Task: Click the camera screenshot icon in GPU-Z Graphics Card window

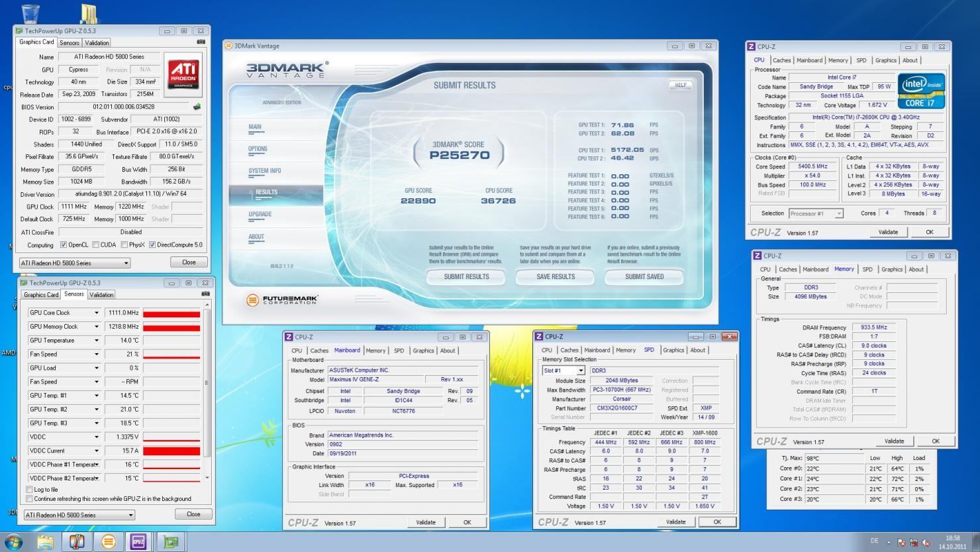Action: [x=201, y=42]
